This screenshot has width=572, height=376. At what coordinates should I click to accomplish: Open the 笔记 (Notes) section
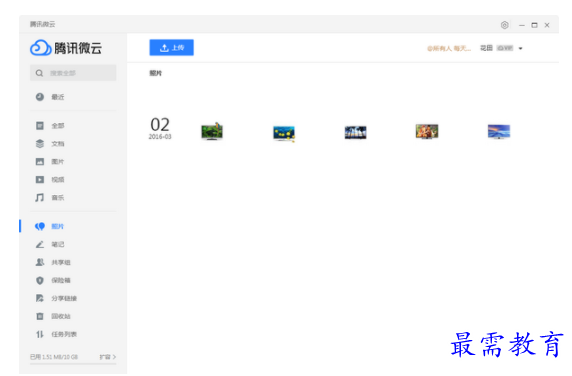50,244
